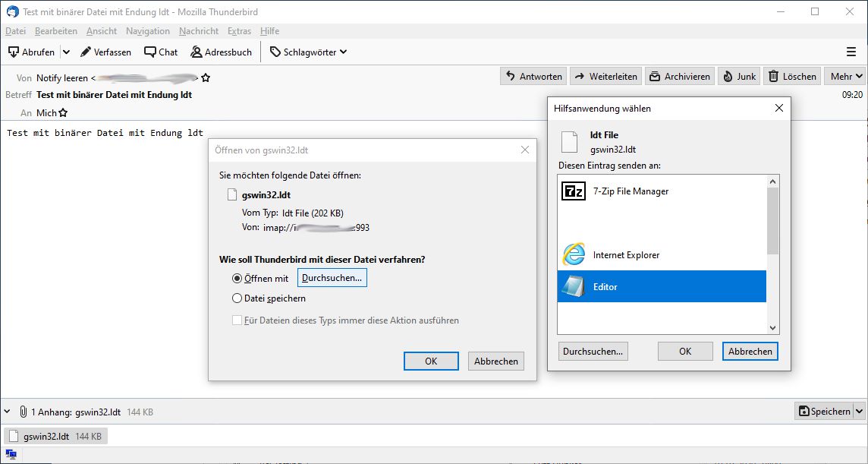
Task: Open the Extras menu
Action: [x=239, y=31]
